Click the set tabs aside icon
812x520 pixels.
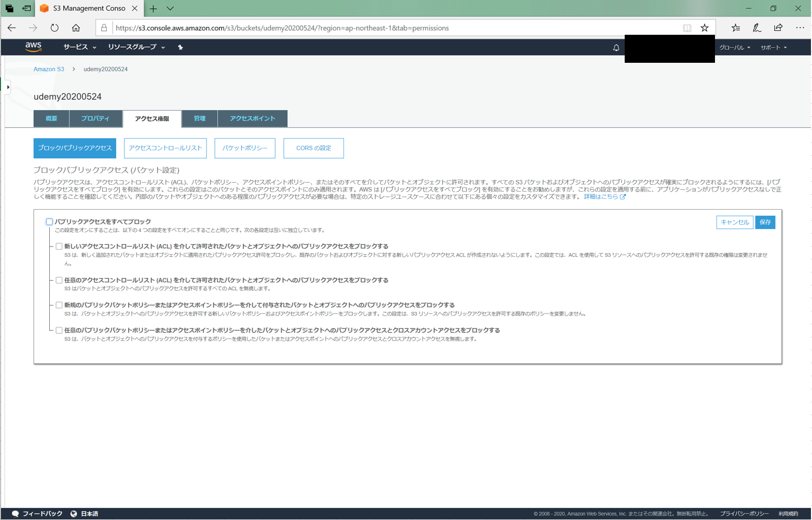[x=26, y=8]
